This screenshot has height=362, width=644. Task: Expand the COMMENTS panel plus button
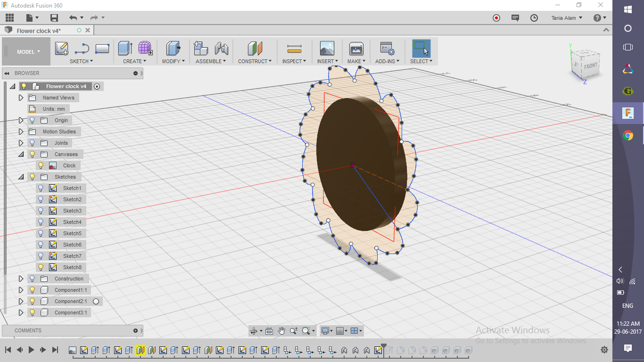point(135,330)
